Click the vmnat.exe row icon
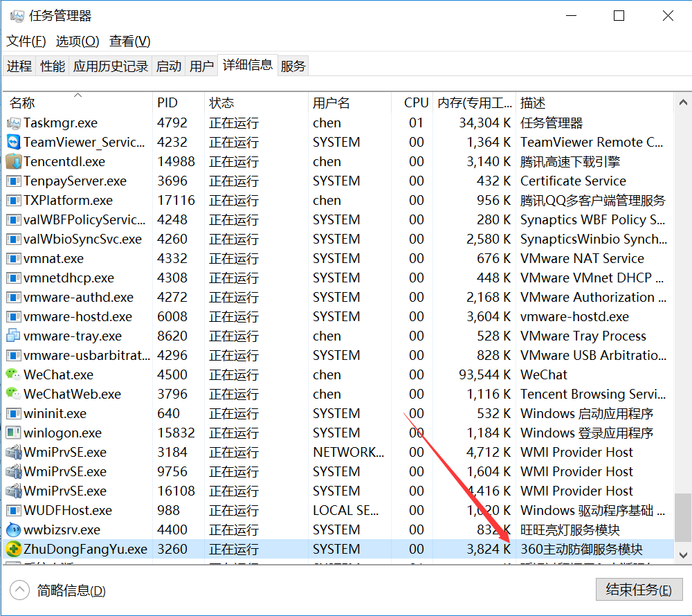This screenshot has width=692, height=616. (14, 259)
